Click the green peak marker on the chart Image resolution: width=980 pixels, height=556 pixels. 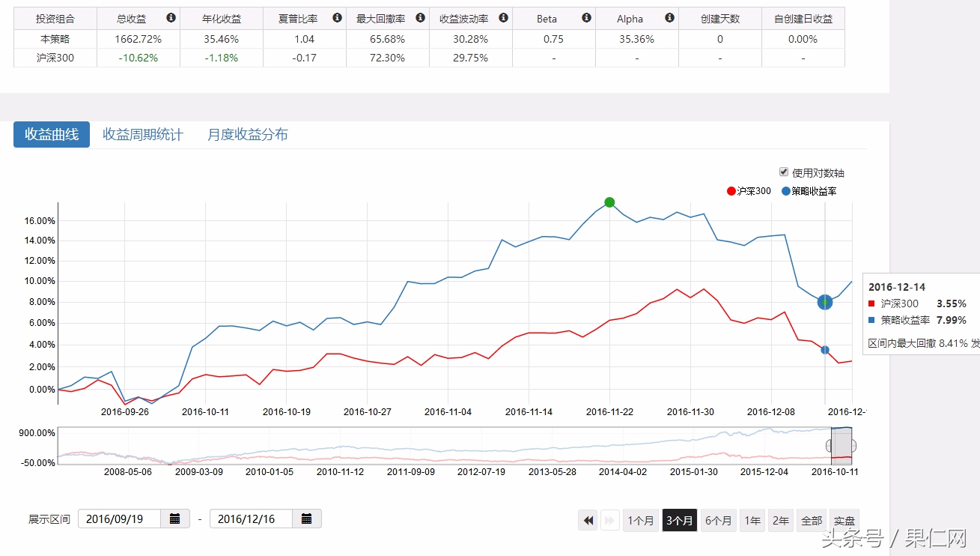609,202
